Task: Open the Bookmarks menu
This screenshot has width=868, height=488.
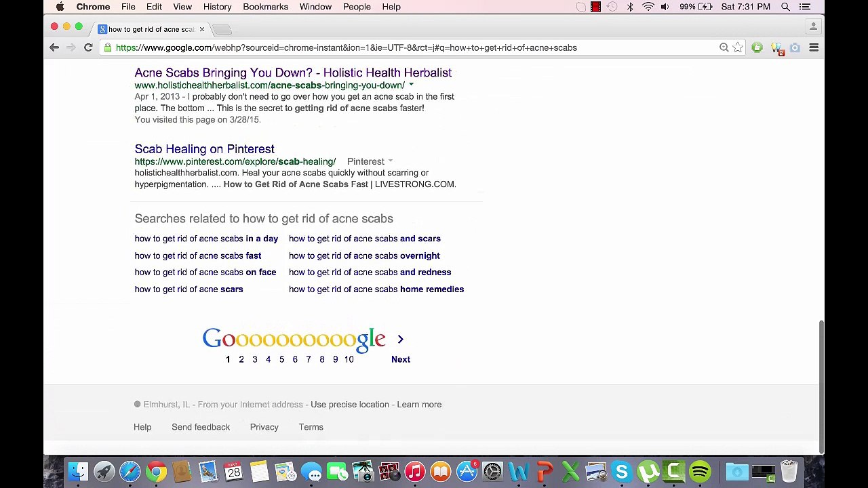Action: coord(266,7)
